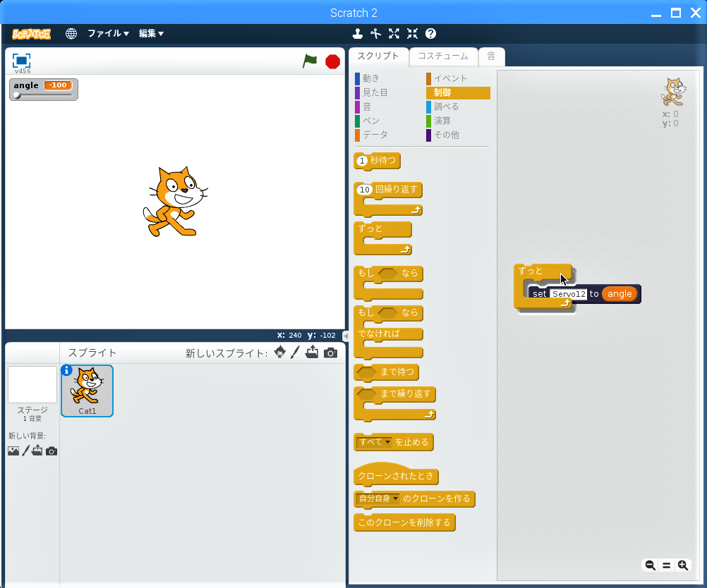Click the ずっと block in palette
The width and height of the screenshot is (707, 588).
click(x=382, y=229)
